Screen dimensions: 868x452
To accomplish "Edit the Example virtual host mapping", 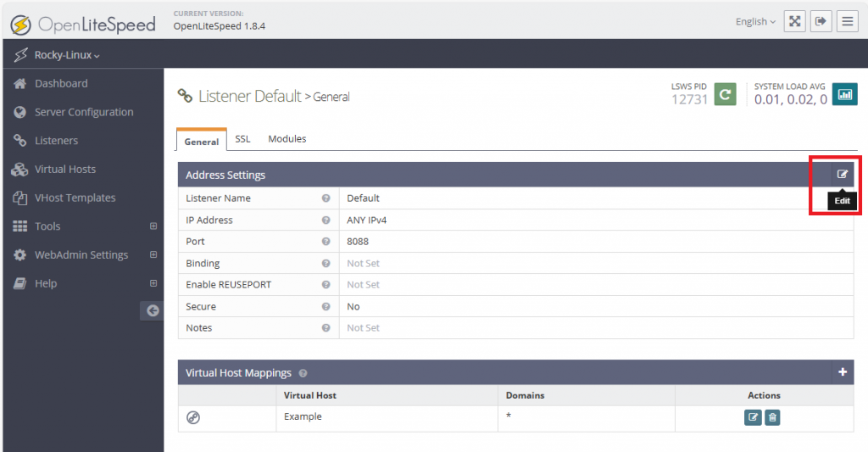I will [x=753, y=417].
